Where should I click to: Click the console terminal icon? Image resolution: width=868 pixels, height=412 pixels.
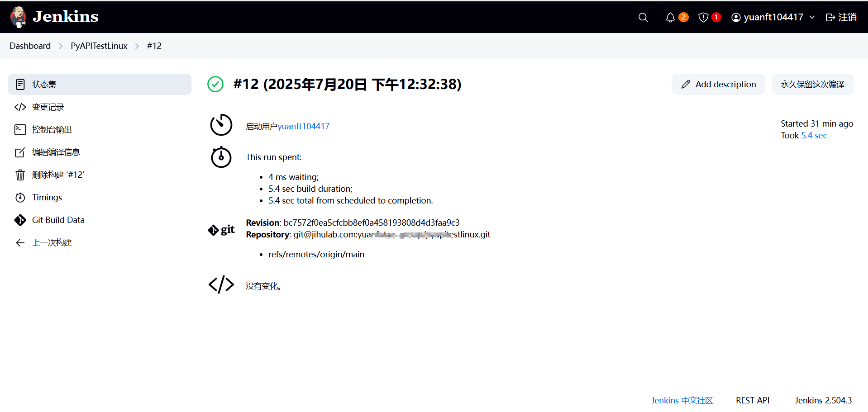pyautogui.click(x=20, y=130)
